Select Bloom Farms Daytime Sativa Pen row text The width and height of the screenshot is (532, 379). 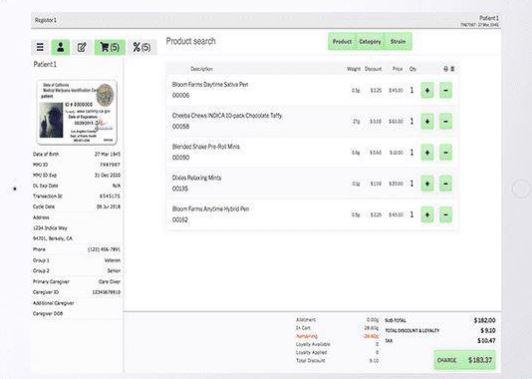coord(210,84)
